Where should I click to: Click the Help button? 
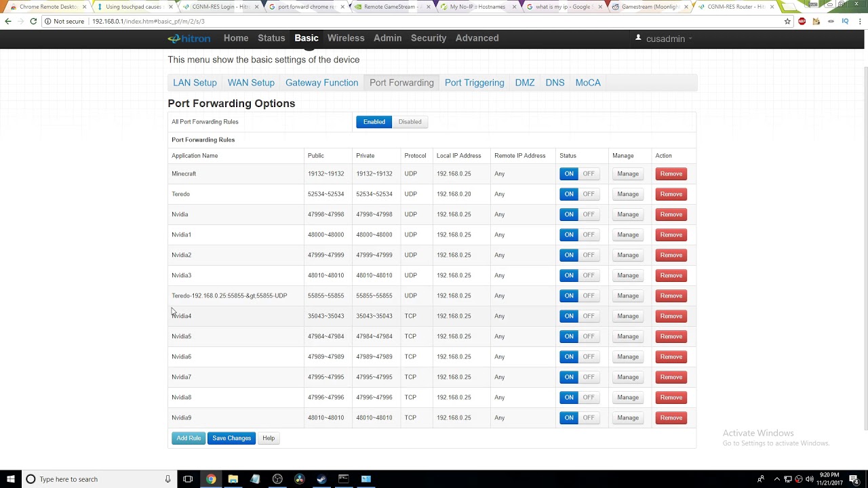(269, 438)
